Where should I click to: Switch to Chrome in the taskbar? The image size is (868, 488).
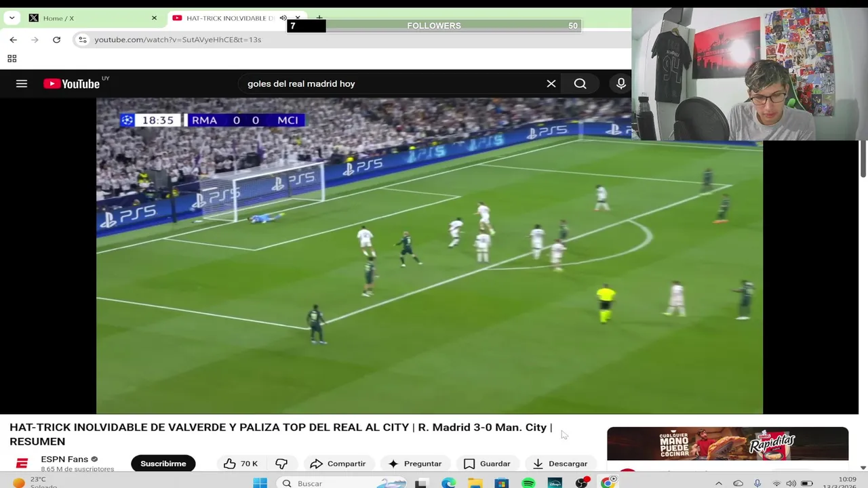608,483
